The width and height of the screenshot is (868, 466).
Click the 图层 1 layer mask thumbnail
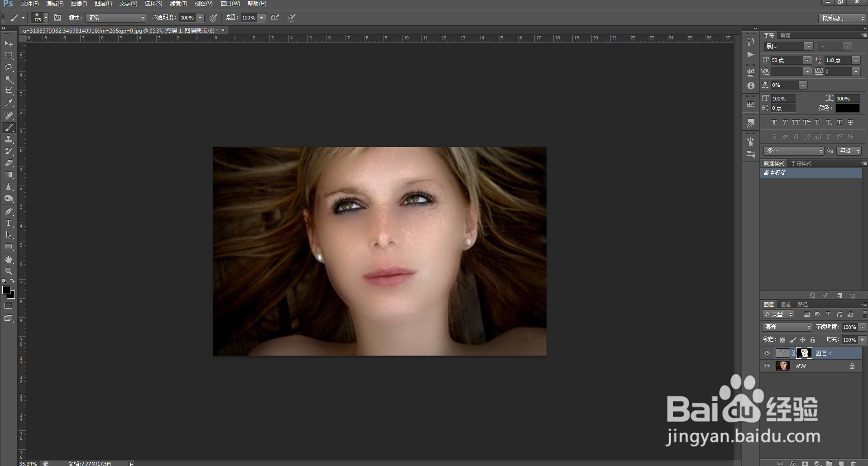click(804, 353)
